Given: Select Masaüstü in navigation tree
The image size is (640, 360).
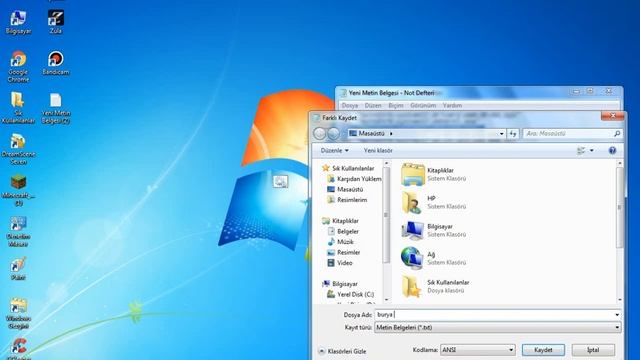Looking at the screenshot, I should coord(345,189).
